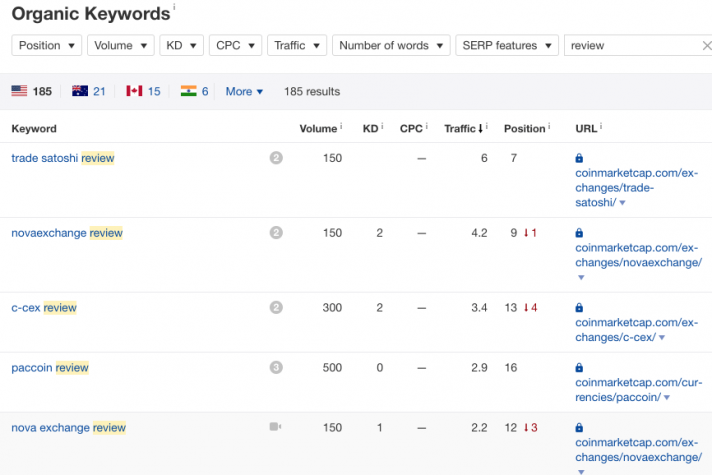Open coinmarketcap exchanges/novaexchange URL in novaexchange review row

(x=638, y=255)
